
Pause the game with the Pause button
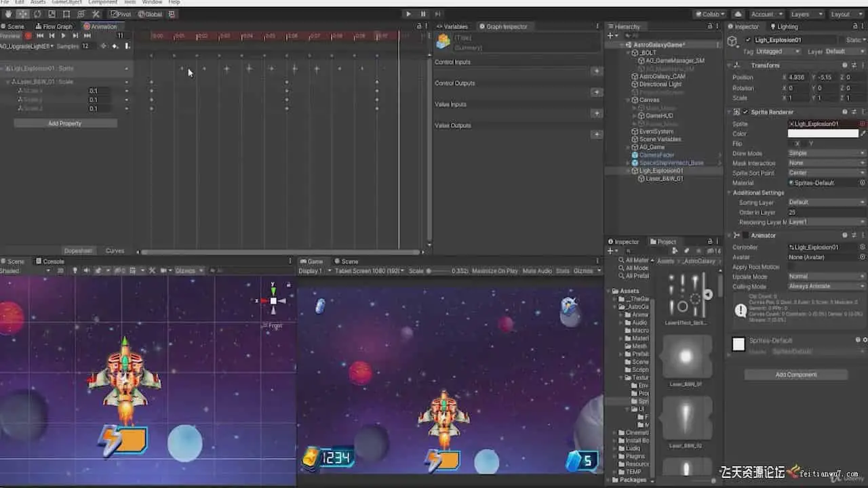coord(423,14)
